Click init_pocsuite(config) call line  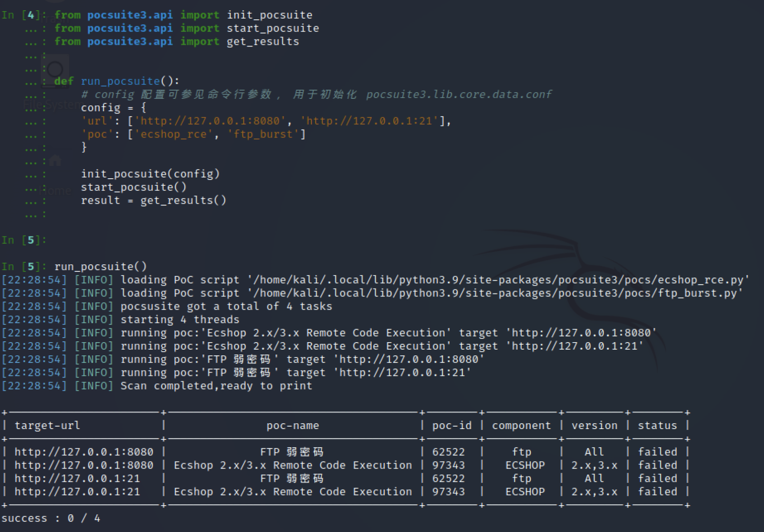point(150,174)
